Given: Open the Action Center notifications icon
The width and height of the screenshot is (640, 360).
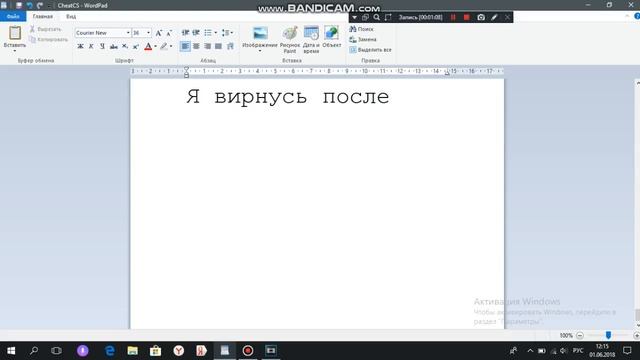Looking at the screenshot, I should point(627,351).
